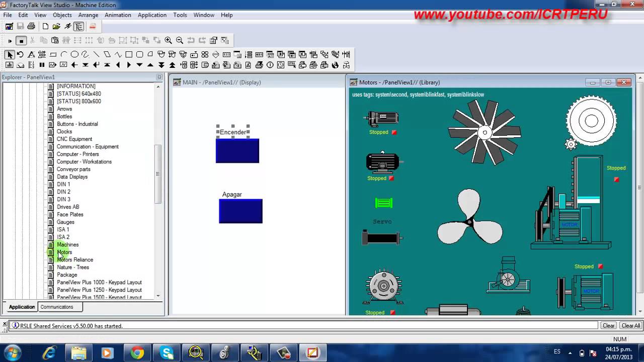Select the arrow Select tool
The height and width of the screenshot is (362, 644).
click(10, 54)
